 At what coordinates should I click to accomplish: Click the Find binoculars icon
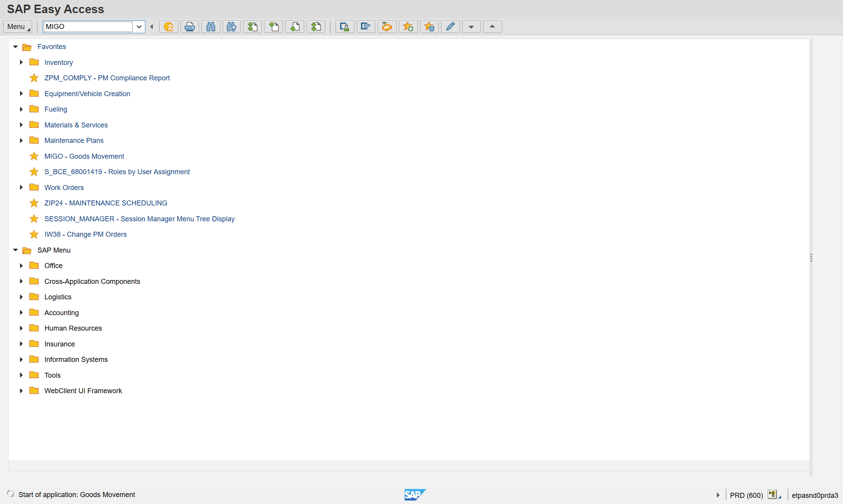pyautogui.click(x=211, y=27)
